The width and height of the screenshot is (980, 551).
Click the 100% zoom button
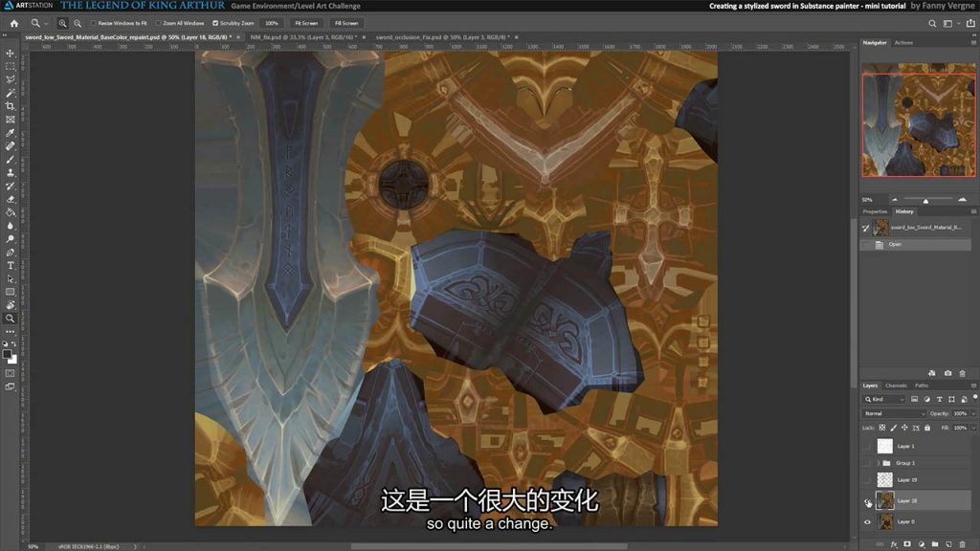pos(271,23)
